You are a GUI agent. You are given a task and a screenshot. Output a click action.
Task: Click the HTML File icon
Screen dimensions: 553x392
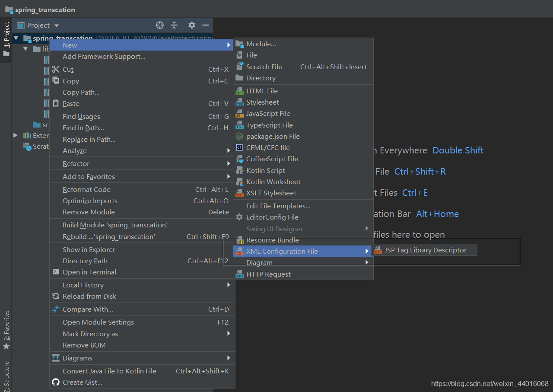click(239, 91)
